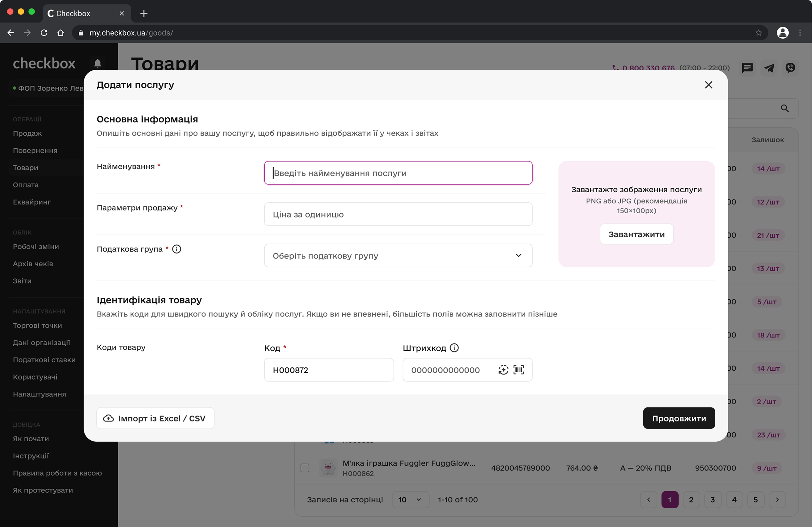The width and height of the screenshot is (812, 527).
Task: Open Налаштування in sidebar
Action: tap(40, 394)
